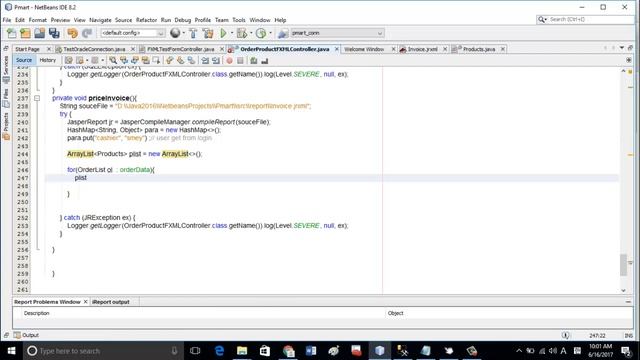
Task: Open the browser globe dropdown arrow
Action: pyautogui.click(x=183, y=33)
